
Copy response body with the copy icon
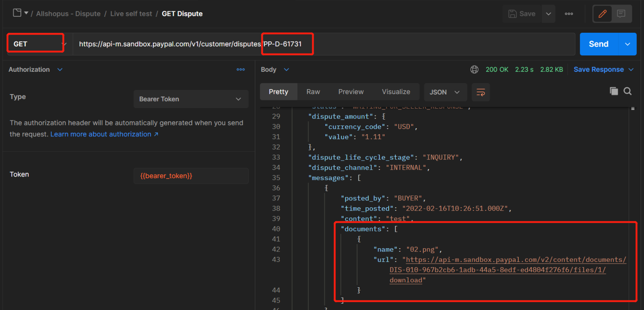click(x=614, y=91)
